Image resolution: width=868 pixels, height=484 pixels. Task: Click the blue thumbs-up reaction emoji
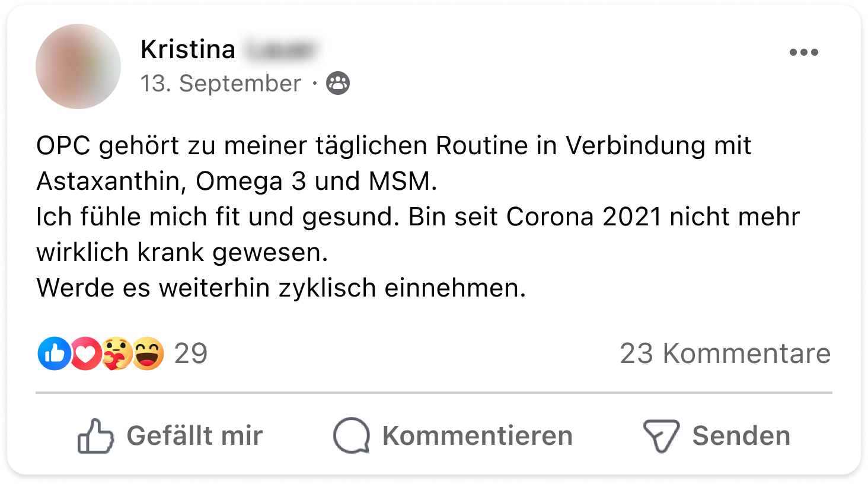[54, 354]
